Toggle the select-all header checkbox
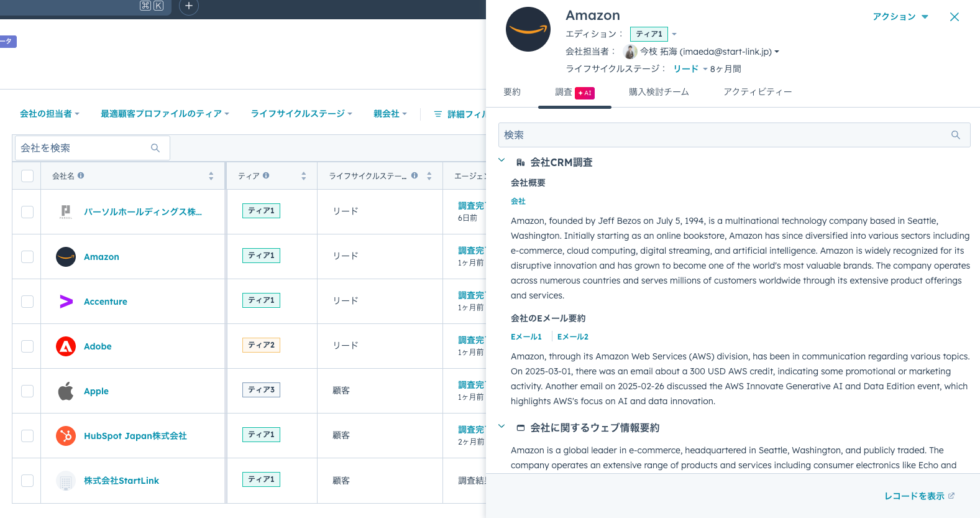 click(x=27, y=176)
